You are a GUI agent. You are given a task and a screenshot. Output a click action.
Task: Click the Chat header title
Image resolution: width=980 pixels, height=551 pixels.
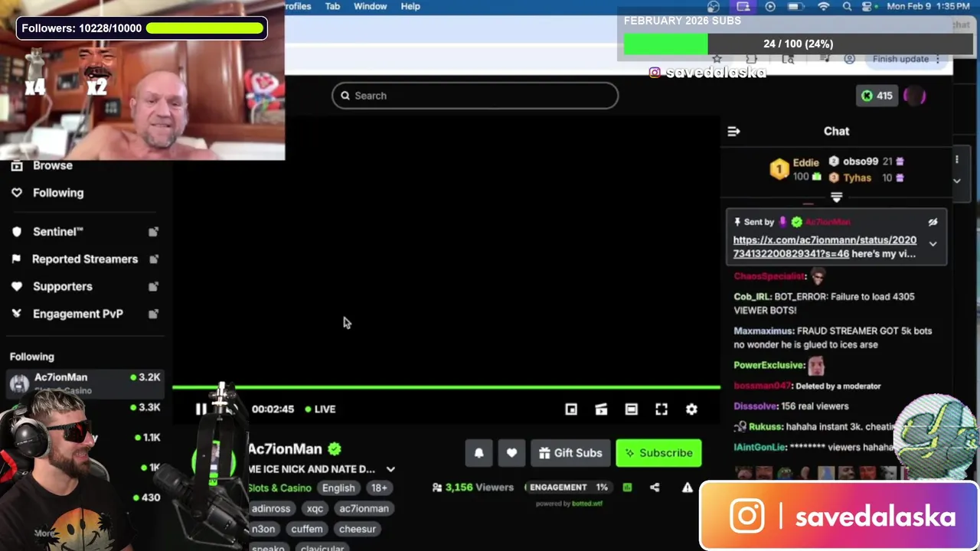(836, 132)
